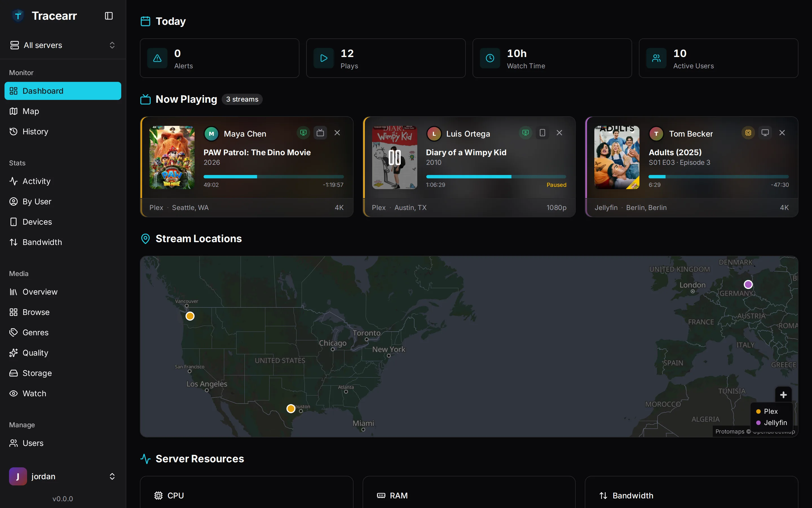The width and height of the screenshot is (812, 508).
Task: Collapse the sidebar with the panel toggle icon
Action: (109, 16)
